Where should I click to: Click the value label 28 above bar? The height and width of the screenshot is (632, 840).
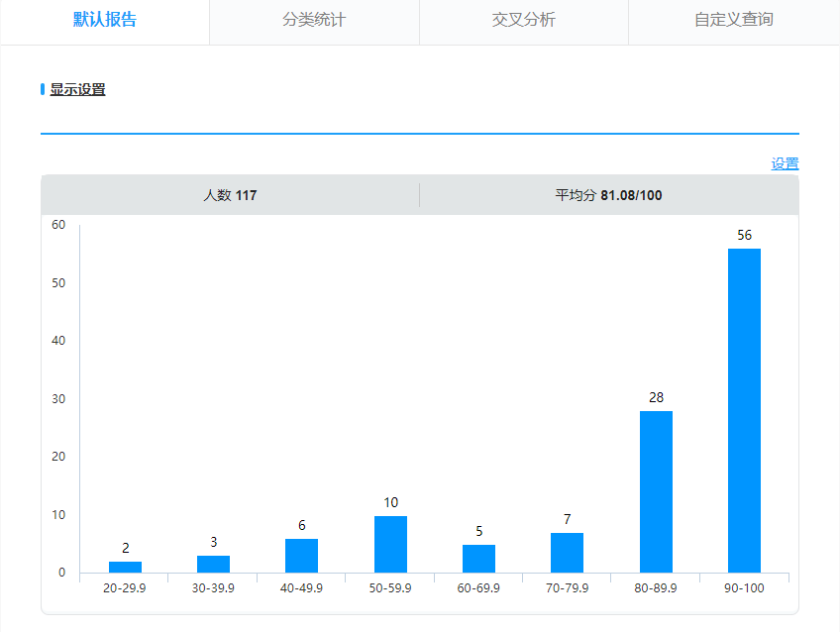656,398
